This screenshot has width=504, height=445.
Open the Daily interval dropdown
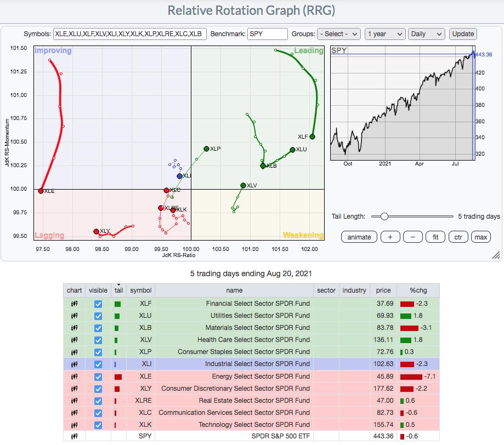point(426,34)
